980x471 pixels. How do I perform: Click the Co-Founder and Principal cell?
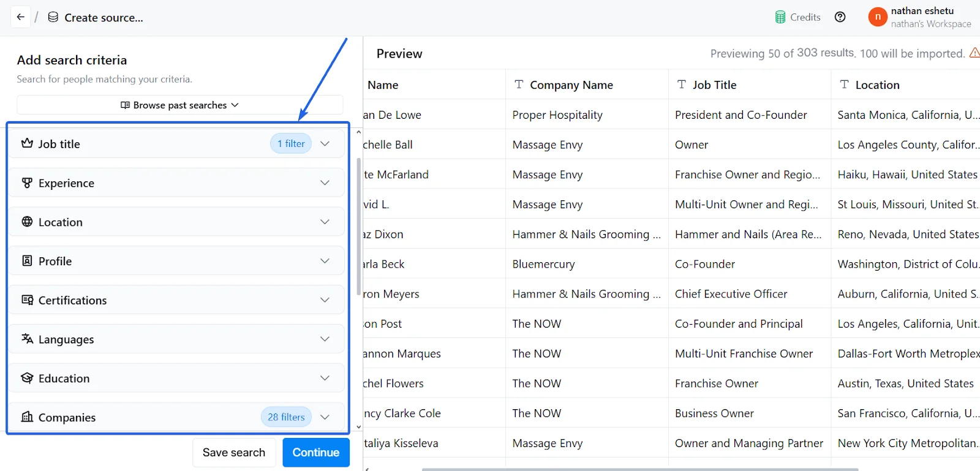tap(750, 323)
